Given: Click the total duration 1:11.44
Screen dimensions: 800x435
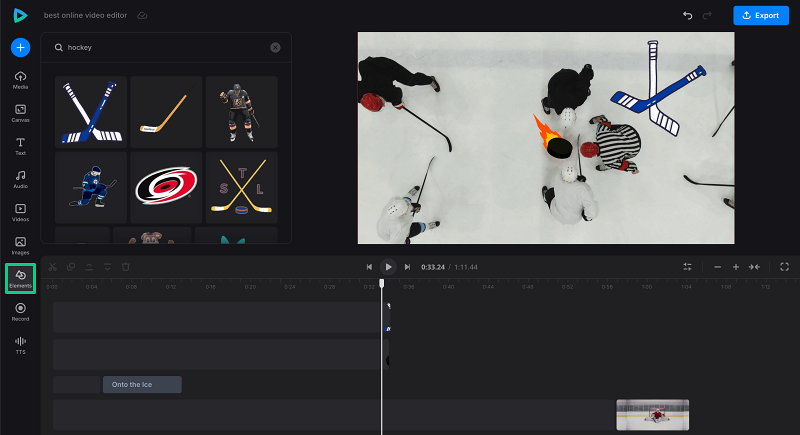Looking at the screenshot, I should 466,267.
